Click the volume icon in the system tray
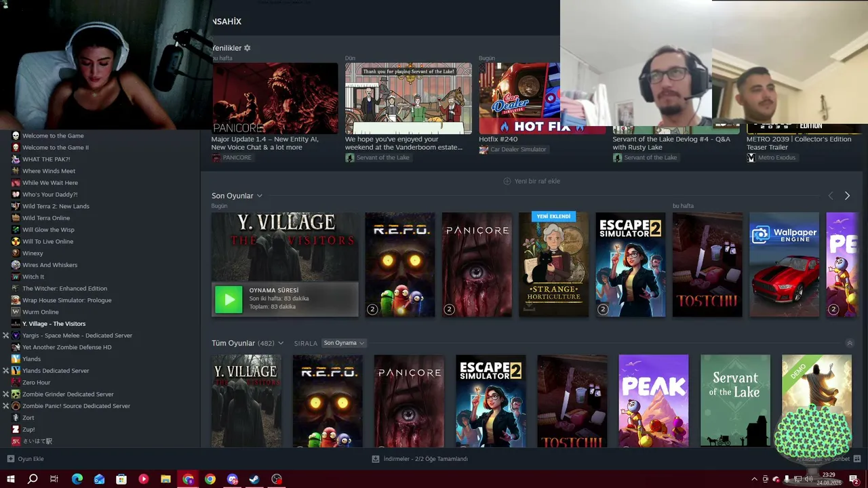868x488 pixels. click(x=808, y=479)
